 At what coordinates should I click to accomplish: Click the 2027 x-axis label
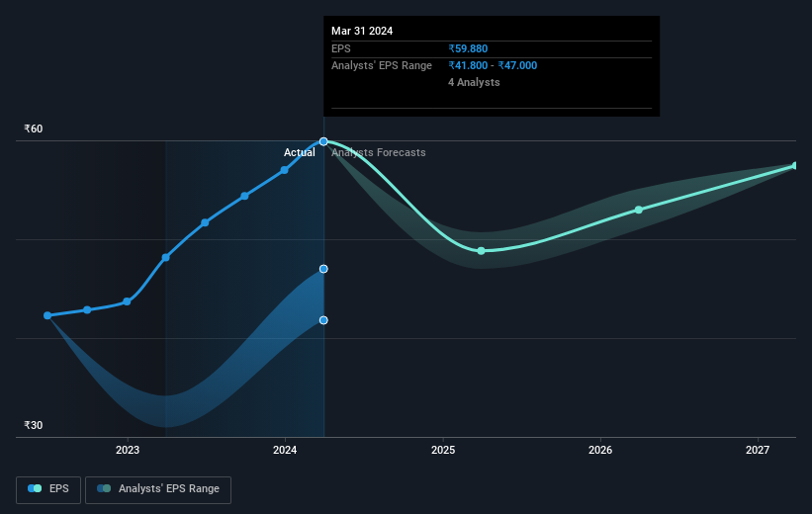758,450
